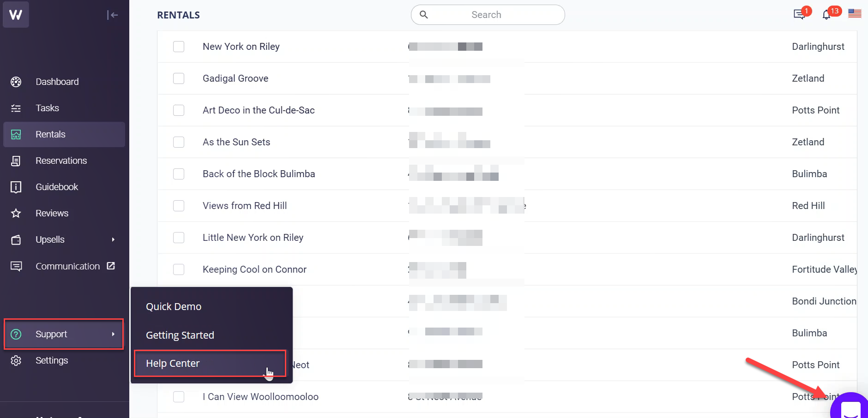
Task: Open the Art Deco in the Cul-de-Sac rental
Action: point(259,110)
